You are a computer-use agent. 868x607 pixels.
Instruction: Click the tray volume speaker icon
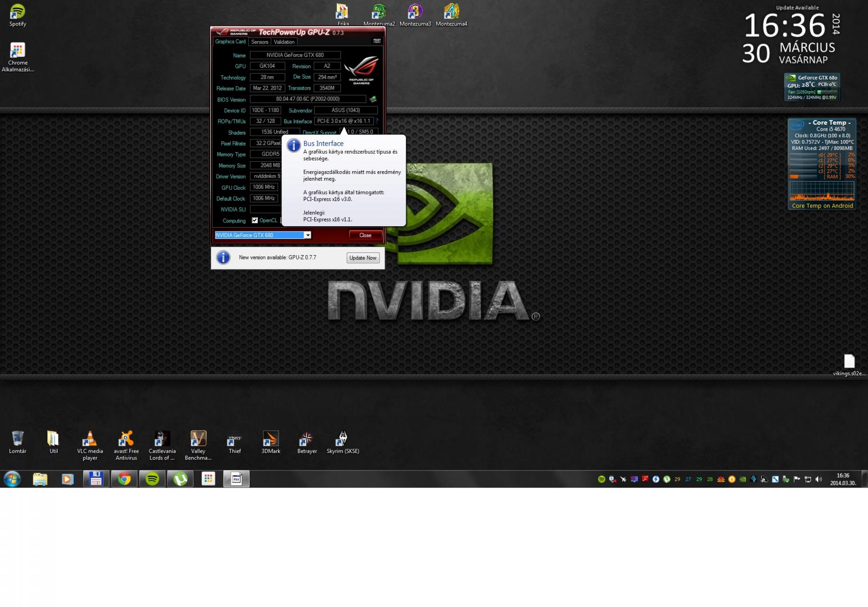point(819,479)
